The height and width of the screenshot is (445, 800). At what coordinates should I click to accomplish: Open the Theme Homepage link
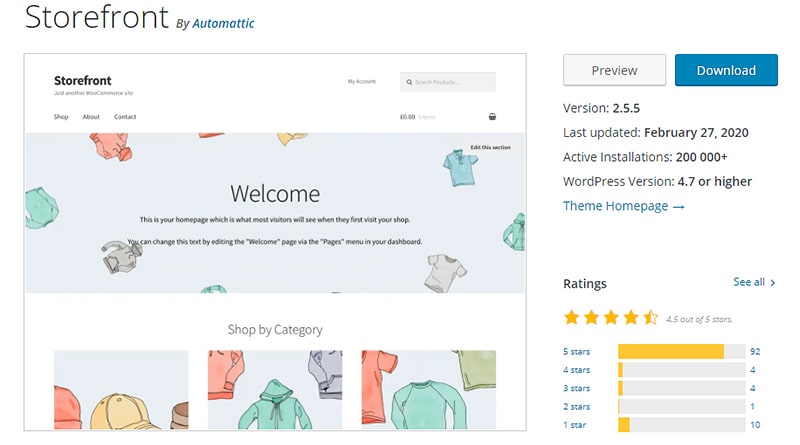[x=623, y=206]
